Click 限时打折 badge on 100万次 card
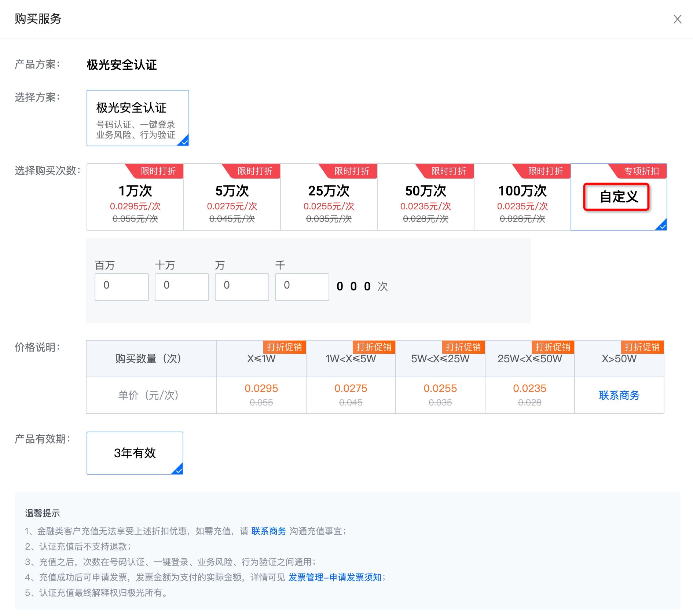This screenshot has height=616, width=693. pos(542,171)
